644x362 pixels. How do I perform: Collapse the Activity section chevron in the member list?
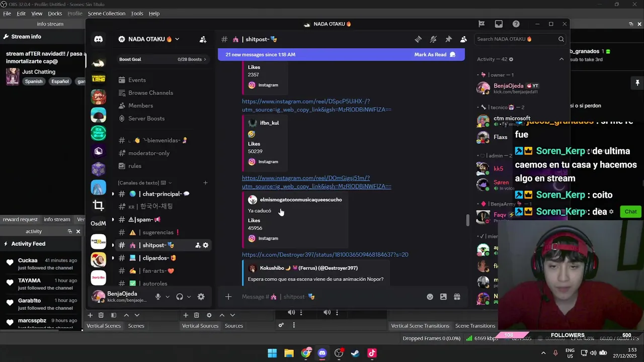coord(561,59)
